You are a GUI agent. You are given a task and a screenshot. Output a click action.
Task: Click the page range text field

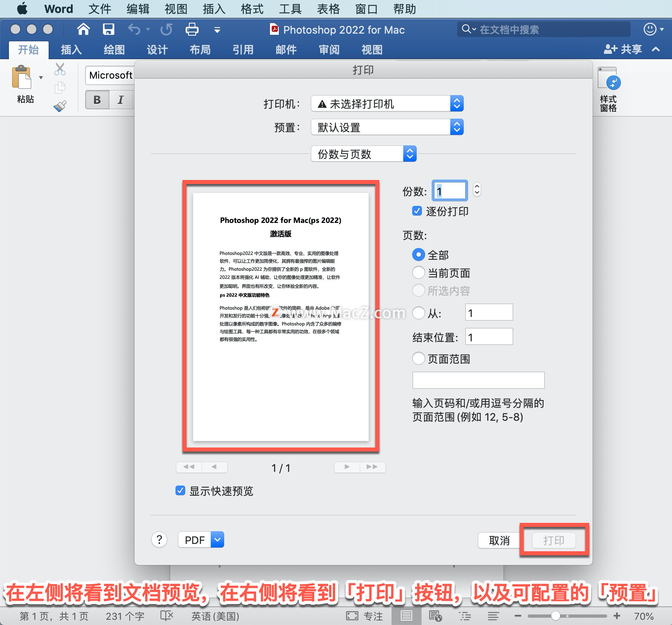click(x=478, y=380)
